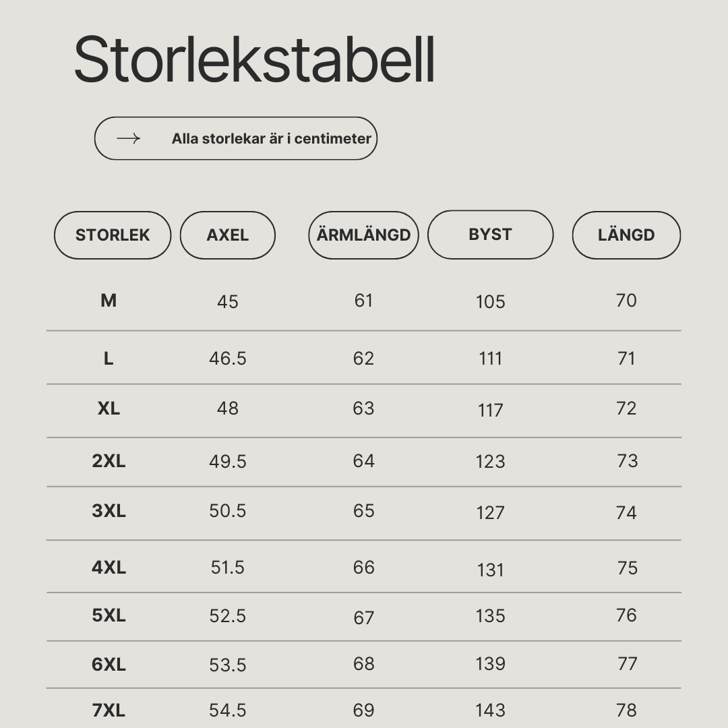The height and width of the screenshot is (728, 728).
Task: Select the AXEL column header pill
Action: point(228,235)
